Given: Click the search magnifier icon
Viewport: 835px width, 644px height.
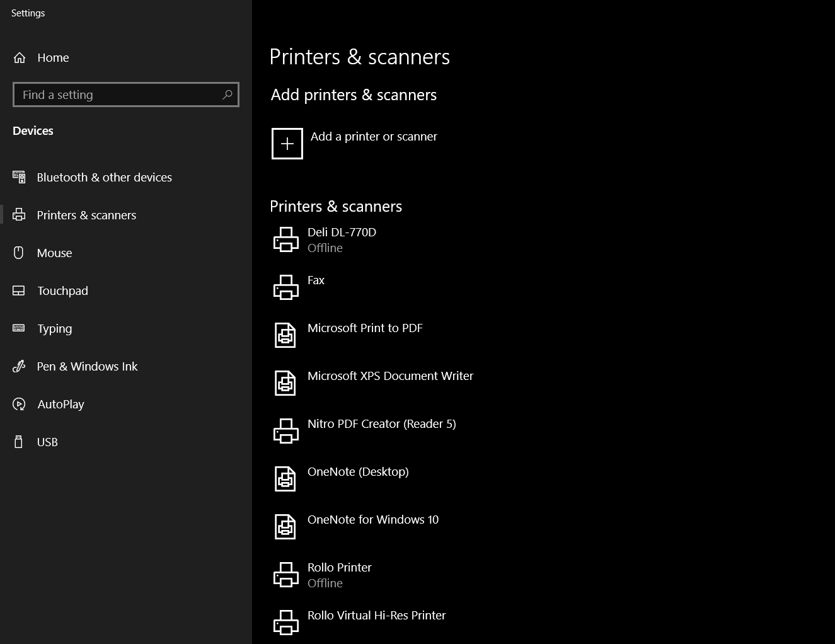Looking at the screenshot, I should (x=227, y=95).
